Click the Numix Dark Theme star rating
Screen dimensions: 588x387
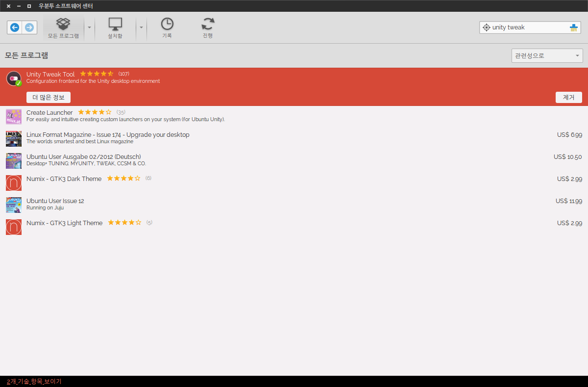123,179
